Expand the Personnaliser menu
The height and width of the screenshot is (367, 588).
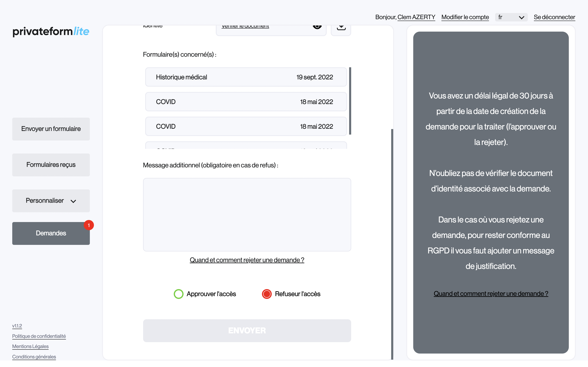click(51, 201)
